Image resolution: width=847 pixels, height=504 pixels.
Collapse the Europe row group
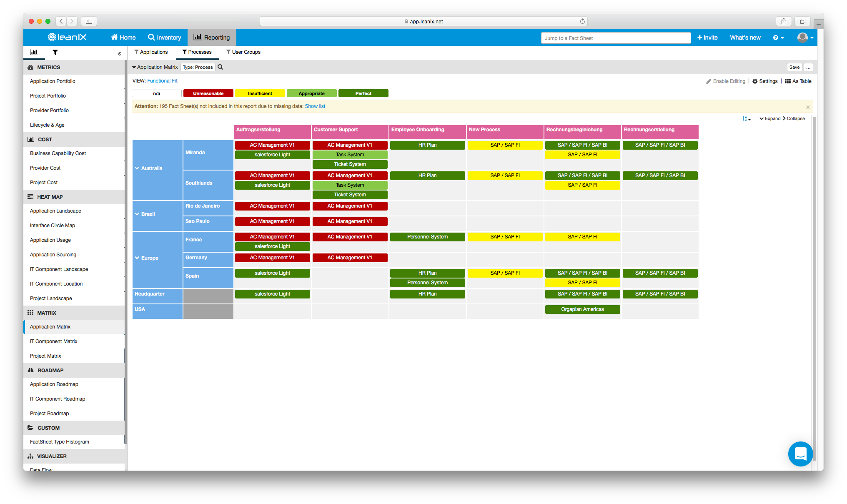click(137, 258)
